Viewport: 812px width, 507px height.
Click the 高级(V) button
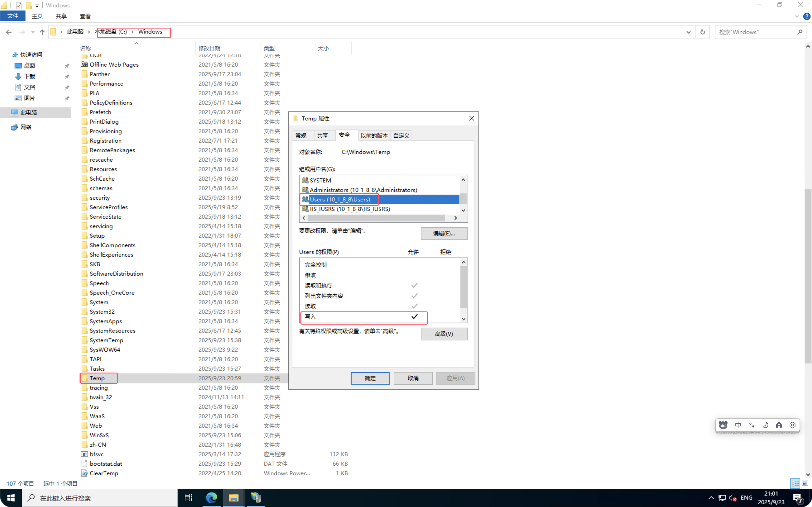[444, 334]
